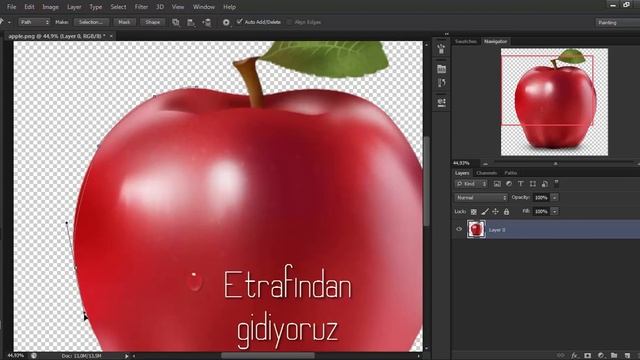
Task: Filter for type layers icon
Action: [x=521, y=184]
